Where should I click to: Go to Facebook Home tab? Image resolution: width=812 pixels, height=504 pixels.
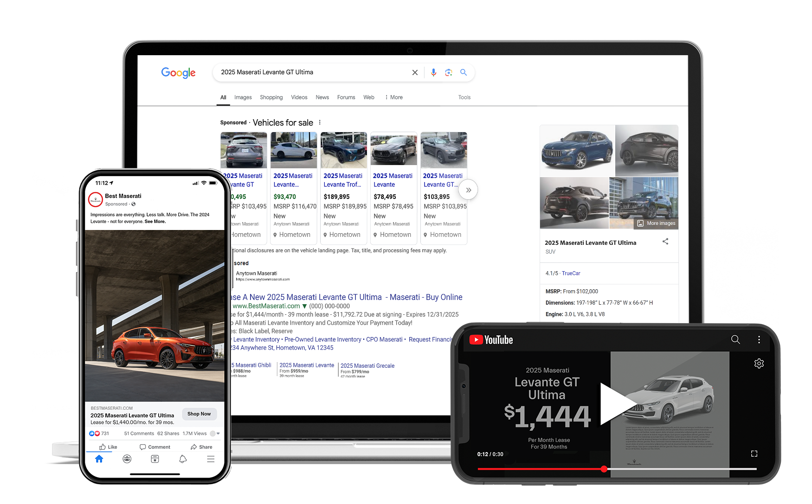click(x=99, y=459)
